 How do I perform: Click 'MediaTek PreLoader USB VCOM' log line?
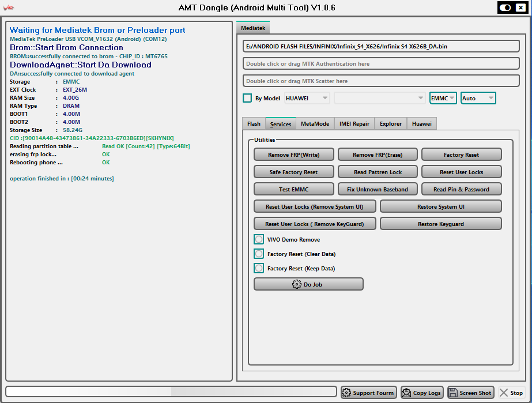pos(88,39)
